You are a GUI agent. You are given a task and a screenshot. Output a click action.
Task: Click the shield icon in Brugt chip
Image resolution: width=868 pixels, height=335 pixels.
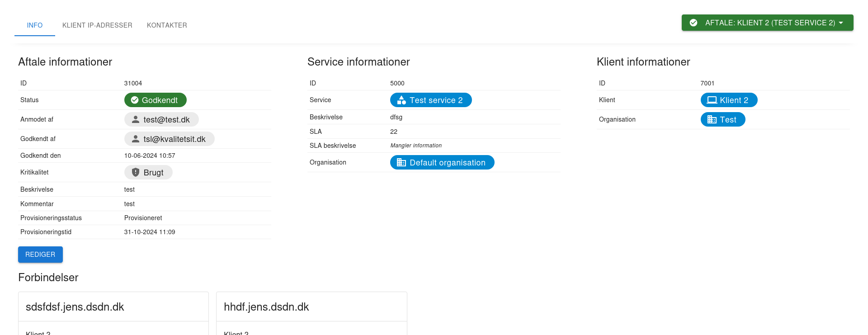point(135,172)
